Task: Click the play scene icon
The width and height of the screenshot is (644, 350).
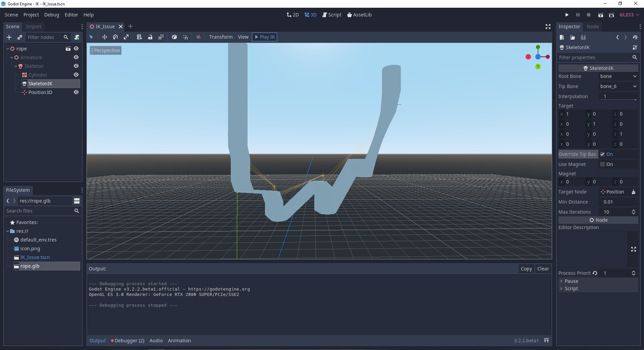Action: coord(601,15)
